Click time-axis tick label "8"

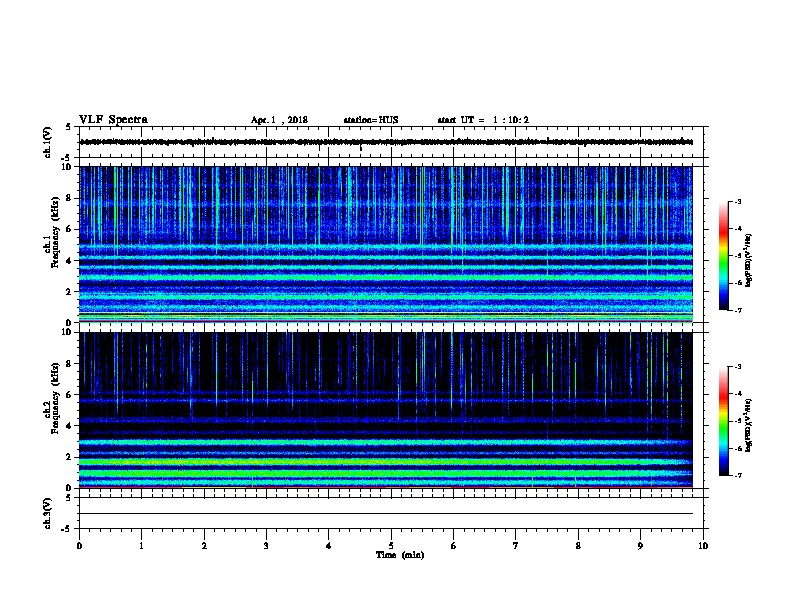click(578, 546)
